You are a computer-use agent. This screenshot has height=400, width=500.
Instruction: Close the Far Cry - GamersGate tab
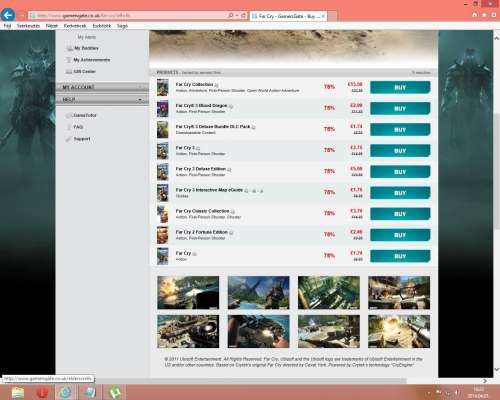(323, 16)
